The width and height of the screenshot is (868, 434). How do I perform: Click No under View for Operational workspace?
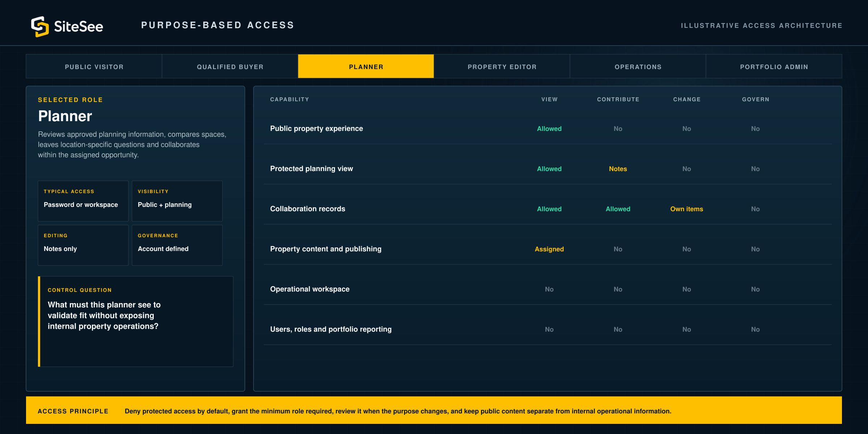coord(549,289)
